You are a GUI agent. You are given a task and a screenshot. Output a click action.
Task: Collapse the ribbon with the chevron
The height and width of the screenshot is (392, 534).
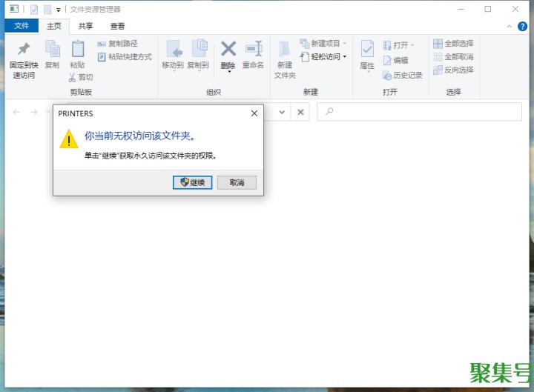[x=510, y=26]
